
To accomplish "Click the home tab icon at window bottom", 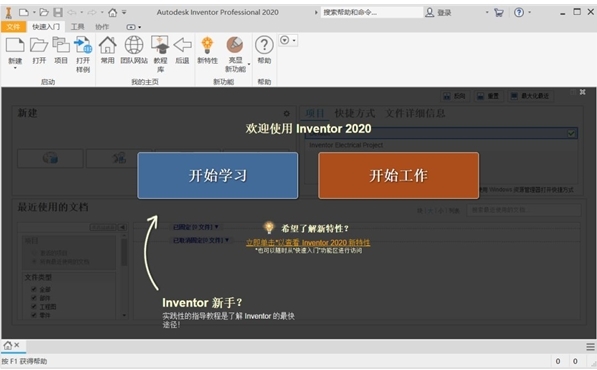I will [x=8, y=345].
